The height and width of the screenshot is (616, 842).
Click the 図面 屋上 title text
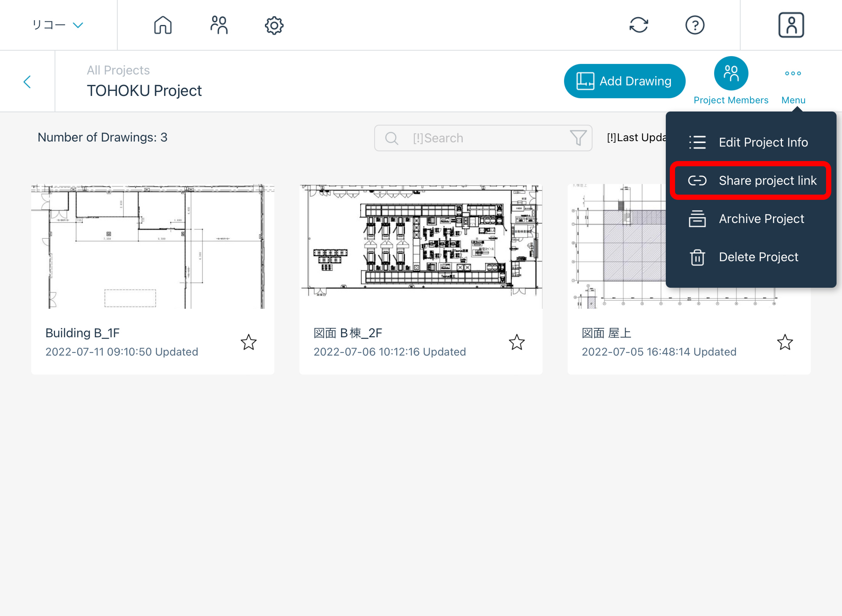click(x=606, y=333)
